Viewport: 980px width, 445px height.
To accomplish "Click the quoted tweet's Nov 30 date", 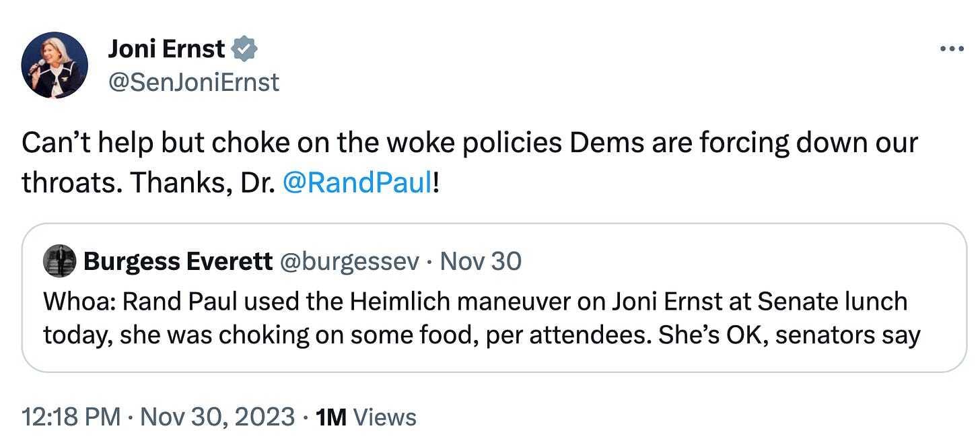I will 480,261.
